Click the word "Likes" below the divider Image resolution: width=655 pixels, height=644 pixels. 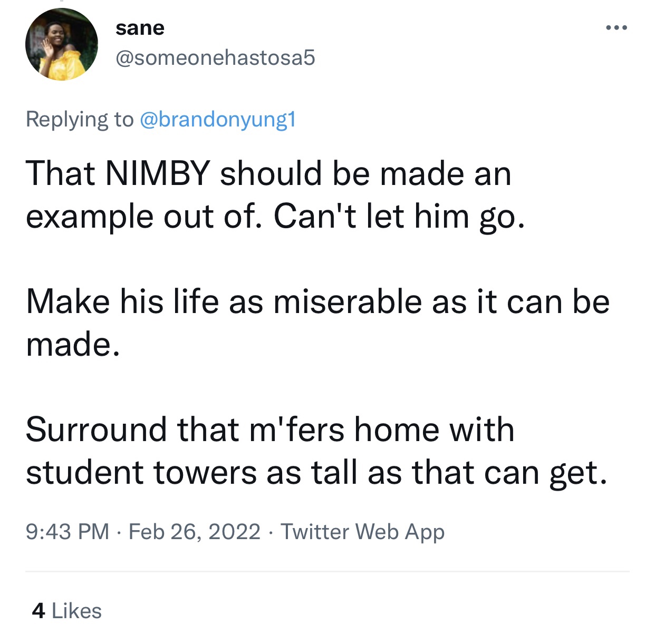(x=77, y=611)
